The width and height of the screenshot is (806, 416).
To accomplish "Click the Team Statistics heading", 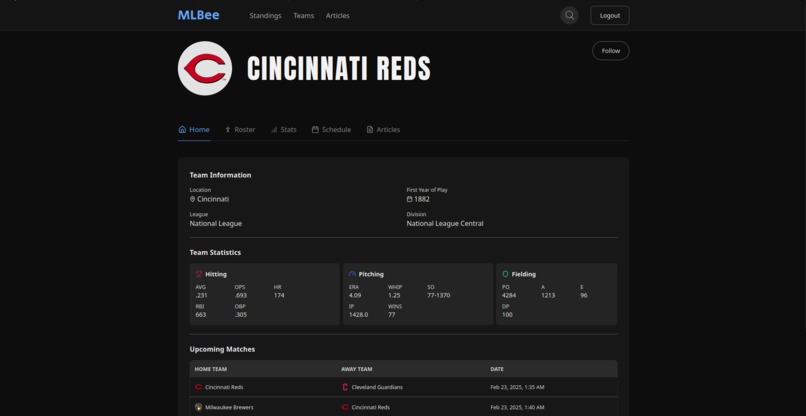I will [215, 252].
